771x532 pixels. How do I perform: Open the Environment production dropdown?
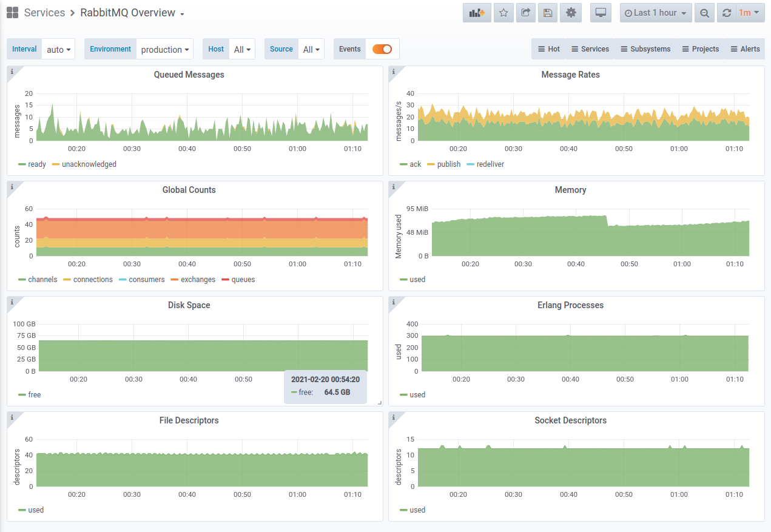coord(164,49)
